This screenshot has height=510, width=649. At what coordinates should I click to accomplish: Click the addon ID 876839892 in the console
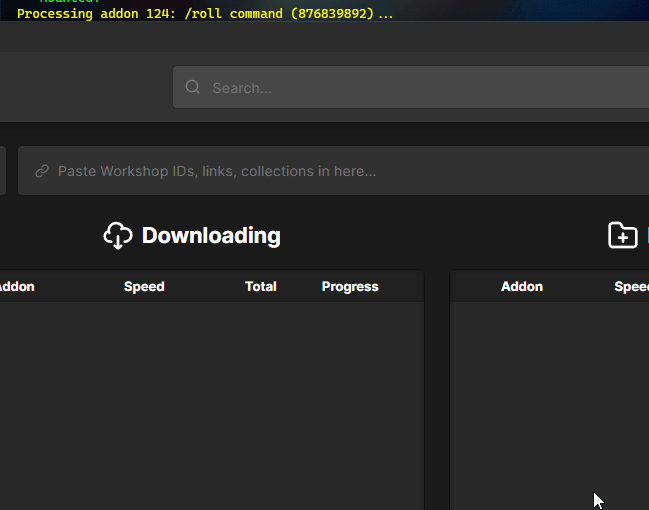[x=332, y=14]
